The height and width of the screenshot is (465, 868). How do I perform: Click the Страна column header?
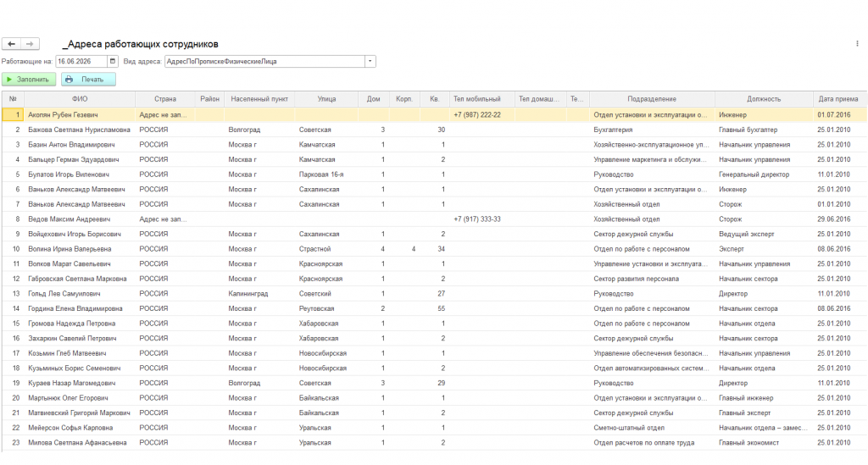click(x=165, y=99)
